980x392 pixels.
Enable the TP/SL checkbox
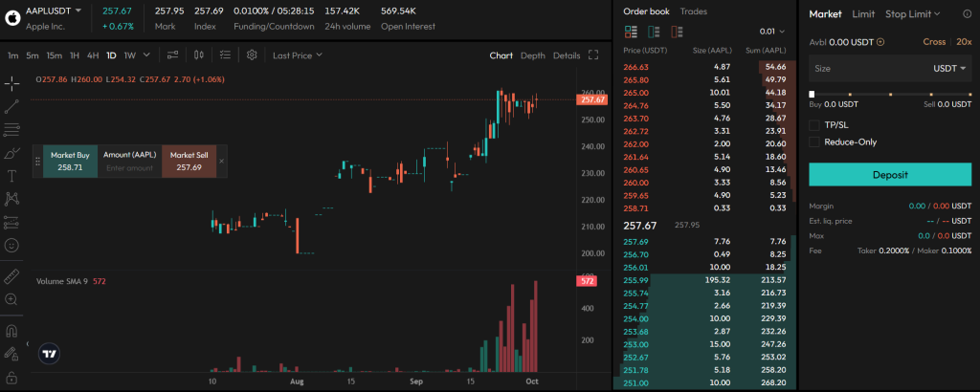point(814,125)
